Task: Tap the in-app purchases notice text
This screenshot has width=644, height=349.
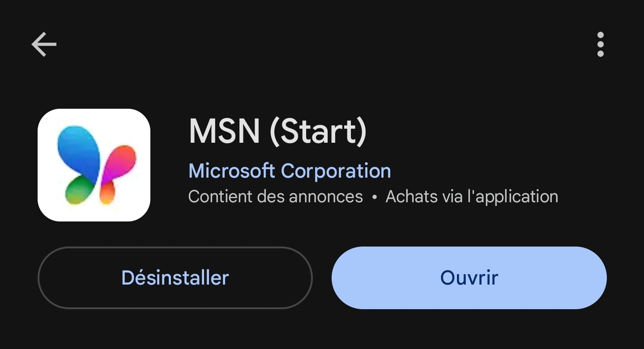Action: point(472,196)
